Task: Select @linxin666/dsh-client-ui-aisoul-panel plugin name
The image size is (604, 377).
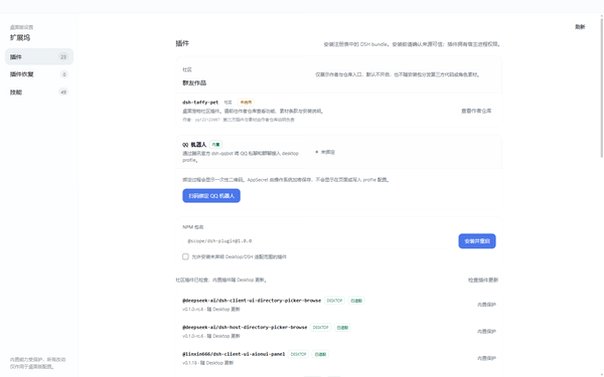Action: pos(233,354)
